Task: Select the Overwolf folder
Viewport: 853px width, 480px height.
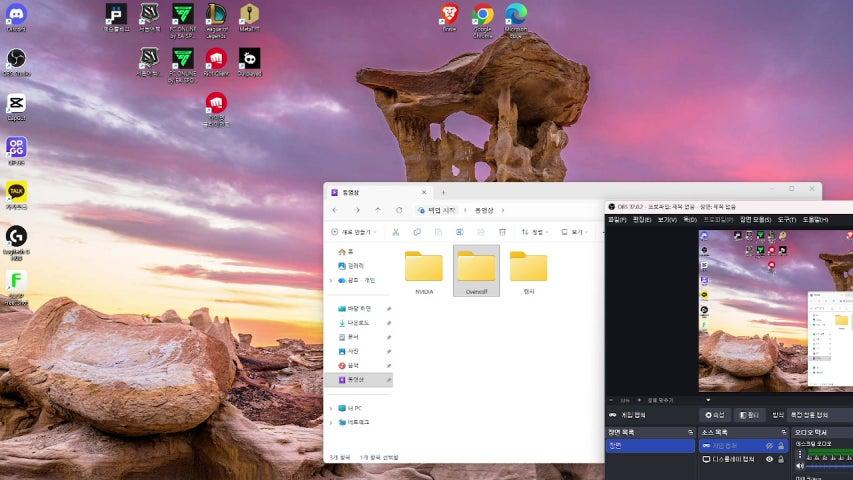Action: (x=476, y=270)
